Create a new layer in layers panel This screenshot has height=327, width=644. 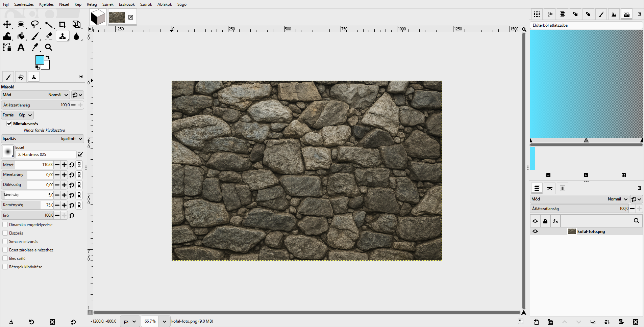(536, 322)
